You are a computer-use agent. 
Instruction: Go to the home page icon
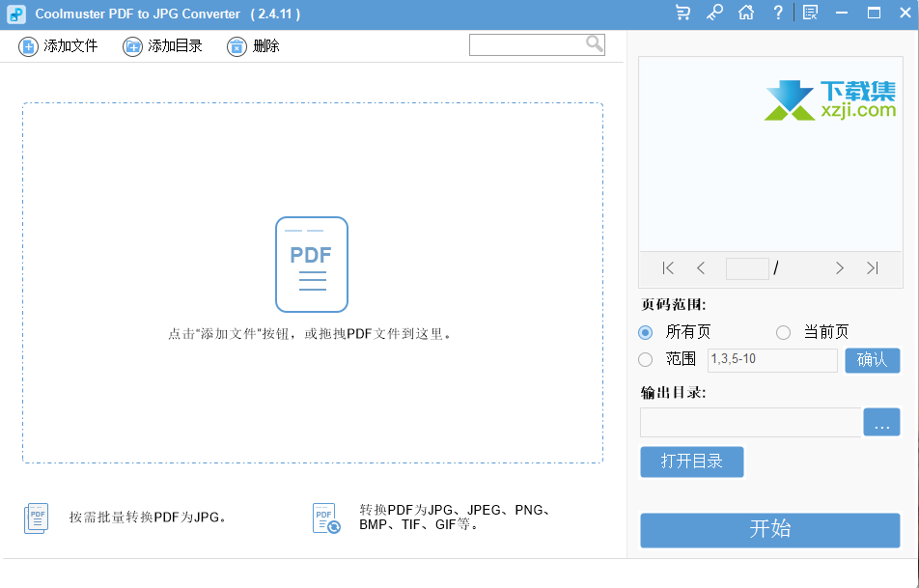click(x=746, y=13)
